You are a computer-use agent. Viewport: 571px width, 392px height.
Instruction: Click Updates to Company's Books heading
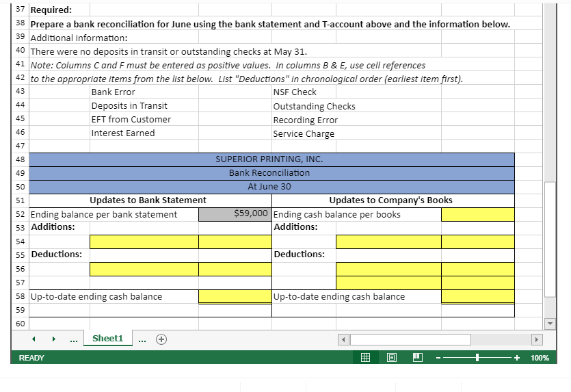pos(390,200)
